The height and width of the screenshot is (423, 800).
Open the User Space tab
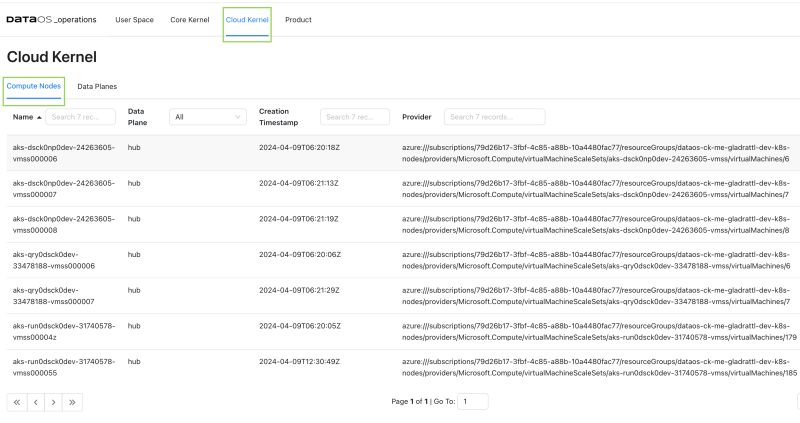click(134, 20)
